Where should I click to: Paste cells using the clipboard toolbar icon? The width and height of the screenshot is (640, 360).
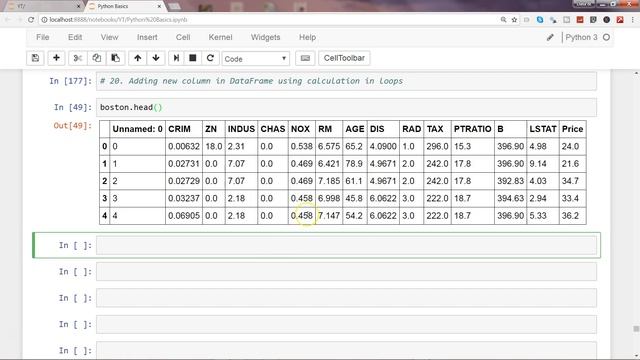[116, 58]
